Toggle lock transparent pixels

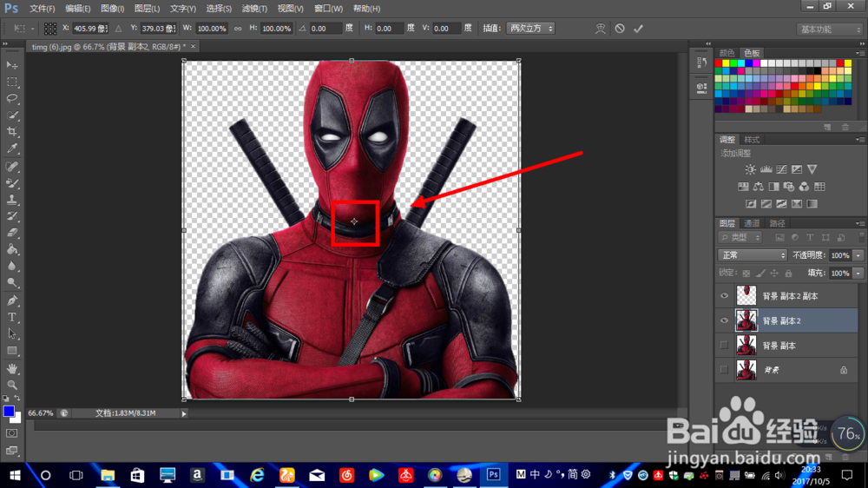click(746, 273)
